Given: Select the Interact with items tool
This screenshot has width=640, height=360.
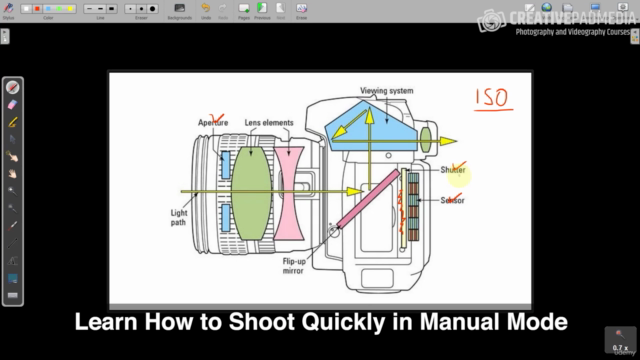Looking at the screenshot, I should [13, 157].
